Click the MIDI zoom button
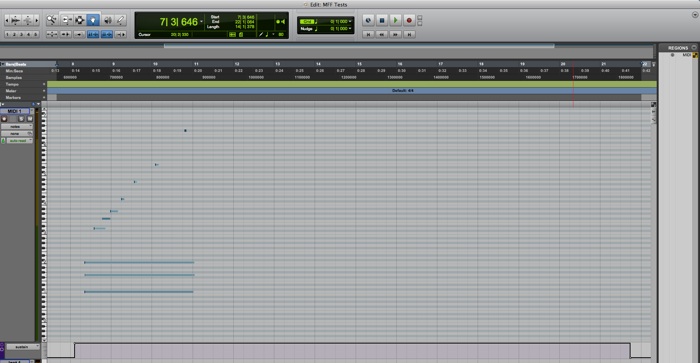The width and height of the screenshot is (700, 363). click(28, 20)
